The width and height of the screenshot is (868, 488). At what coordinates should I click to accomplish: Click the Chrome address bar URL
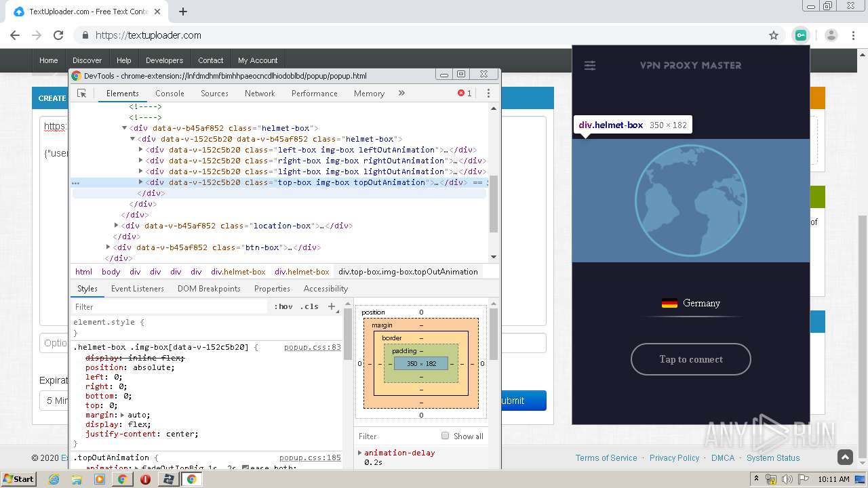click(x=149, y=35)
